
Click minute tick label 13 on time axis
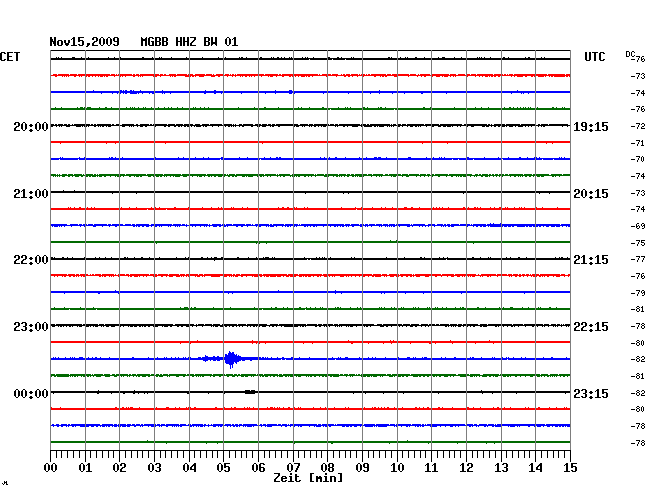(x=501, y=468)
